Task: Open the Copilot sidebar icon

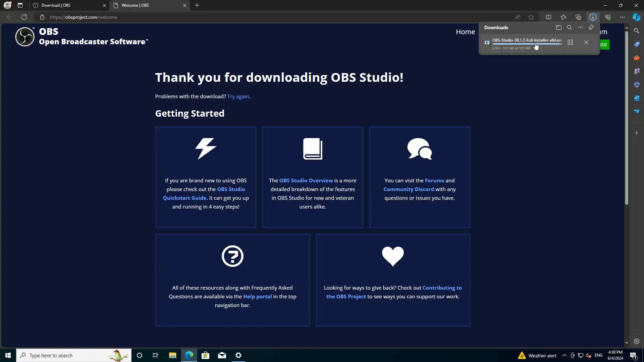Action: tap(636, 17)
